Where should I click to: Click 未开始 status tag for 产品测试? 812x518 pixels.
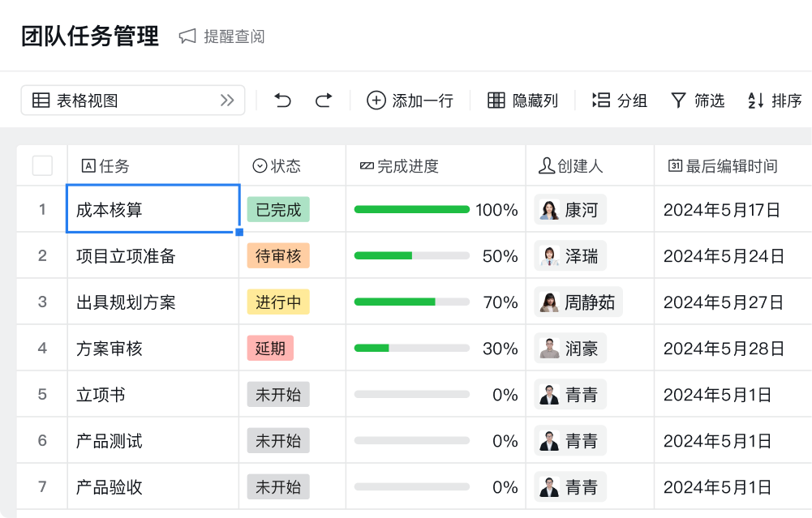pos(278,440)
